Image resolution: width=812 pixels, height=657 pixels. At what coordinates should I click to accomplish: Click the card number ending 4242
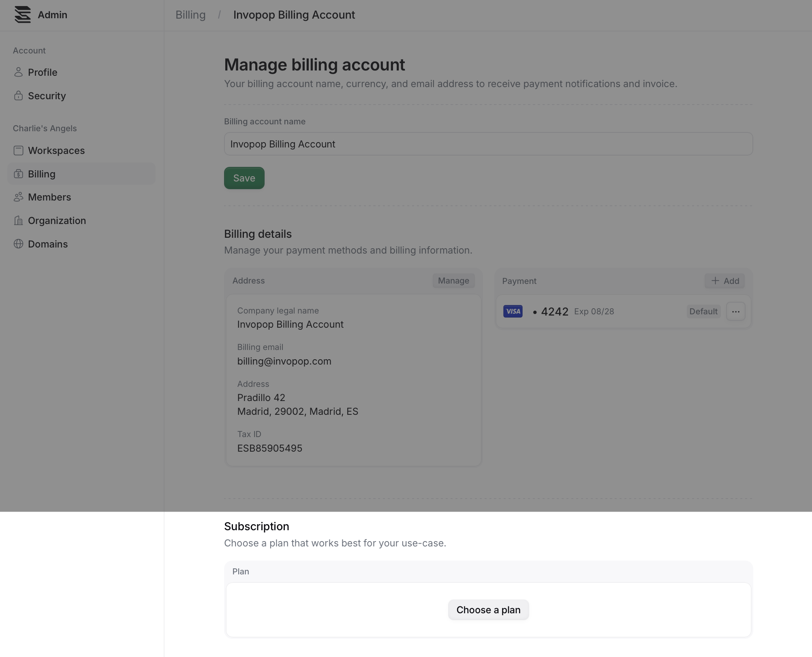tap(551, 311)
